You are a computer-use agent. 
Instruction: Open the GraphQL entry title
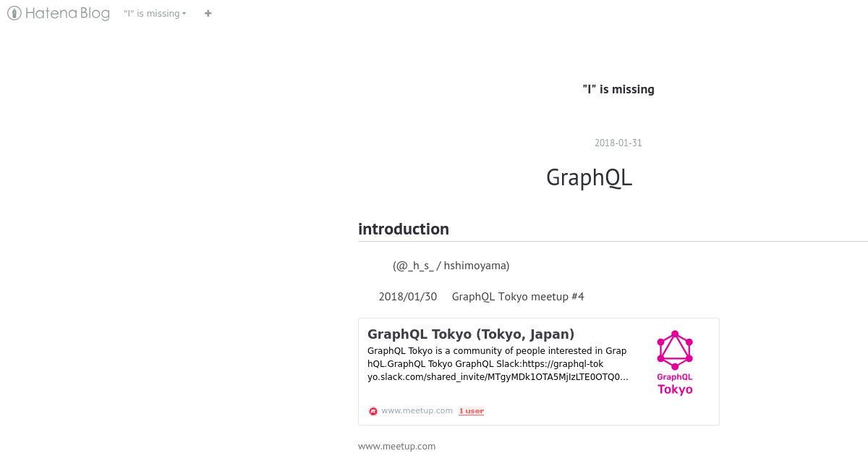tap(589, 177)
